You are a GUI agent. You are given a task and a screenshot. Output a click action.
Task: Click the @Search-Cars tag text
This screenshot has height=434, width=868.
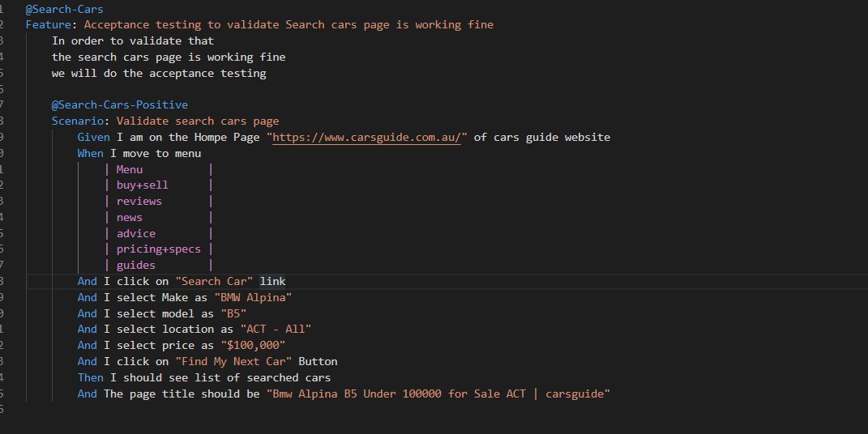pos(64,10)
